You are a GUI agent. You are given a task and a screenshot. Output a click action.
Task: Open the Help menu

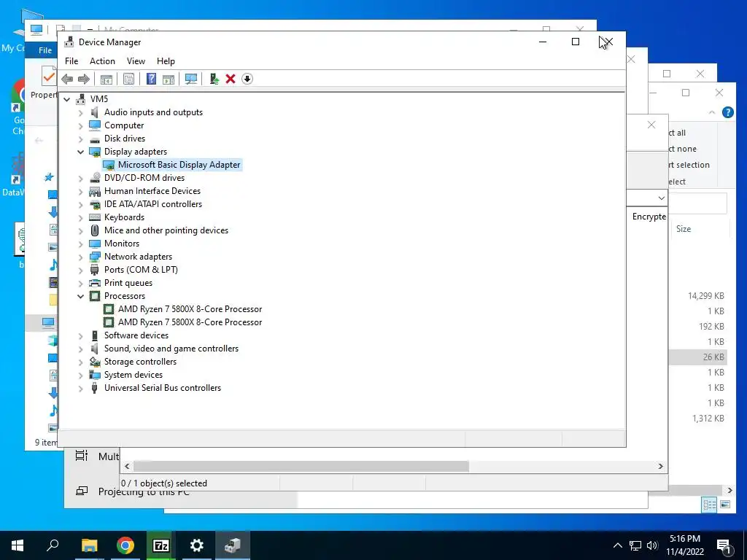(x=166, y=61)
